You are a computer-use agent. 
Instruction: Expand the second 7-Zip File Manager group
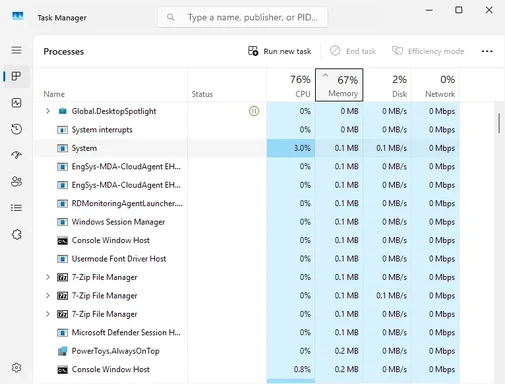48,295
